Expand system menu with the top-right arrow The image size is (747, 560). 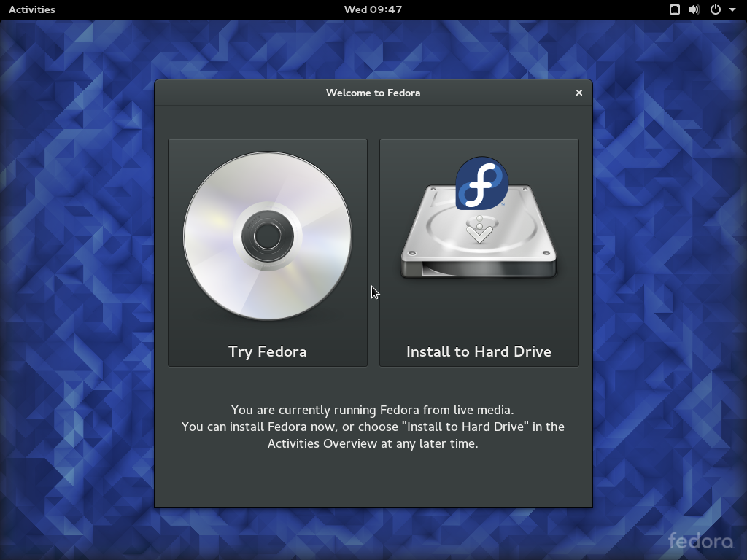pyautogui.click(x=732, y=10)
